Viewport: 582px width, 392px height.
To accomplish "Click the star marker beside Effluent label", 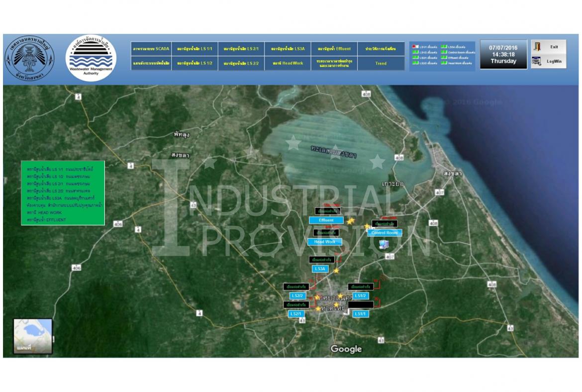I will click(351, 221).
